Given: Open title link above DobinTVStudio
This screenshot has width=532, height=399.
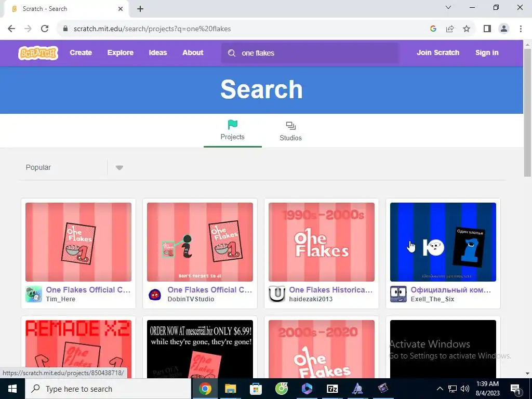Looking at the screenshot, I should [x=210, y=290].
